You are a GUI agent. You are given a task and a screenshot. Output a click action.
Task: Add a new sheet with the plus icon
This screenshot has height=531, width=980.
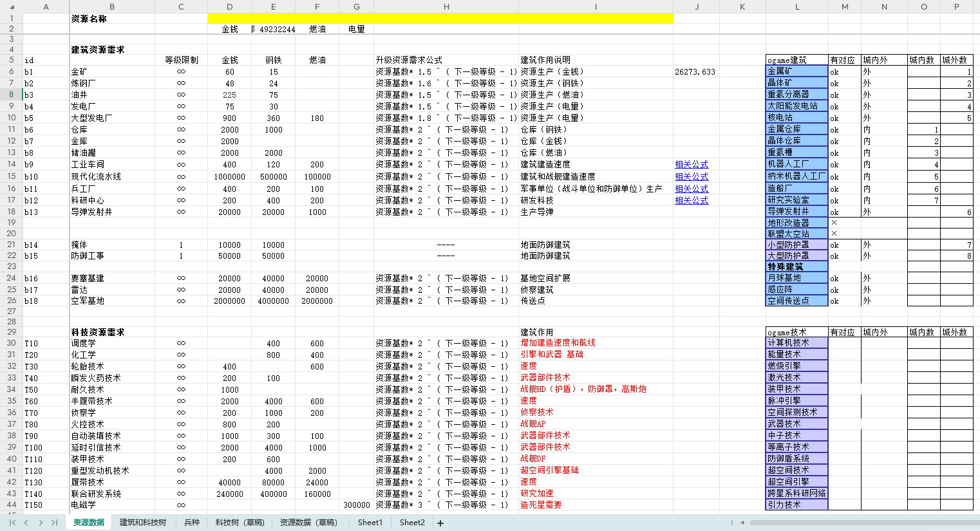[x=440, y=523]
